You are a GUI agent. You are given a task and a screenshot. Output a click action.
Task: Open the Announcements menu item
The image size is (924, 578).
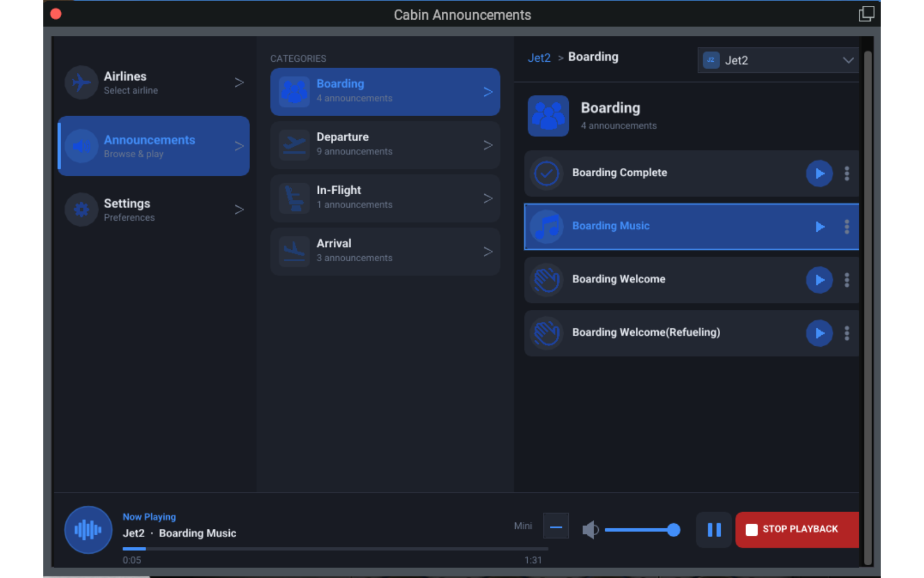pyautogui.click(x=154, y=146)
